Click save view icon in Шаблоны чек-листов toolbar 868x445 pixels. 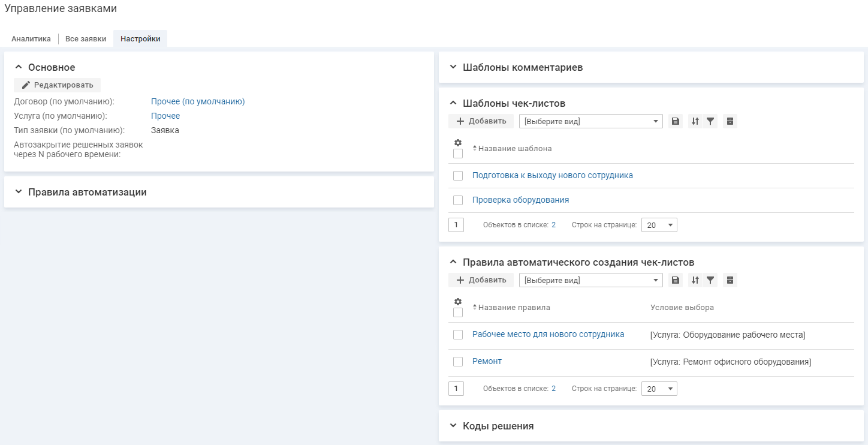coord(676,121)
